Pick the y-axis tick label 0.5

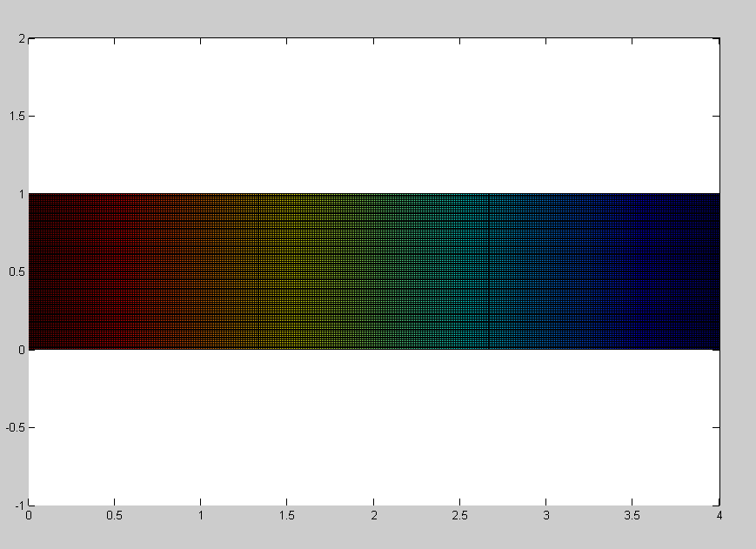[16, 272]
